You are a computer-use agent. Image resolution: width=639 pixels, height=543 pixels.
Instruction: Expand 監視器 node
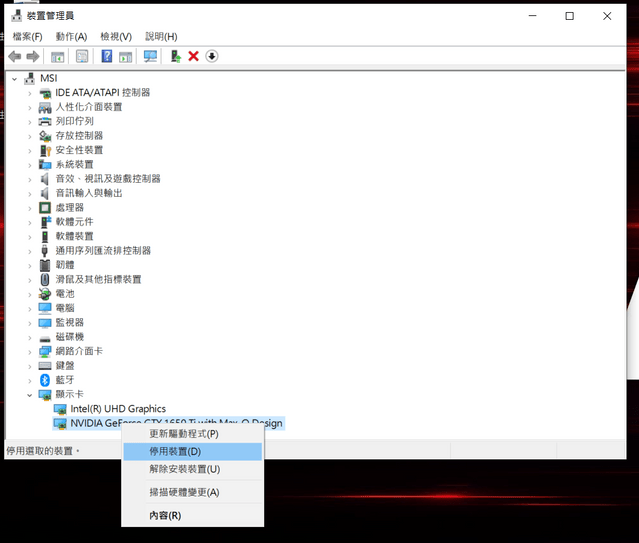[x=29, y=323]
